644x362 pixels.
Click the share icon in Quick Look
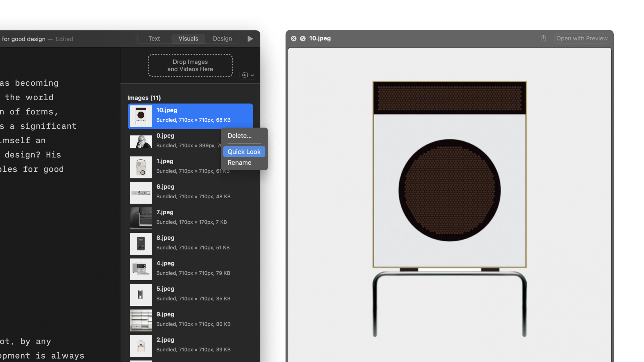pyautogui.click(x=543, y=38)
